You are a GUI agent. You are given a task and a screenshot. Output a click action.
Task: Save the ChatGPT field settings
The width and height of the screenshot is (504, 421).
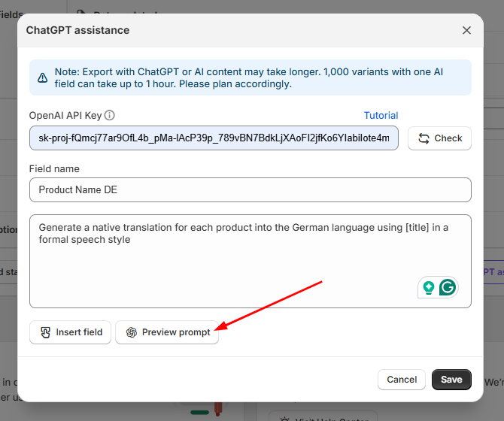(451, 380)
